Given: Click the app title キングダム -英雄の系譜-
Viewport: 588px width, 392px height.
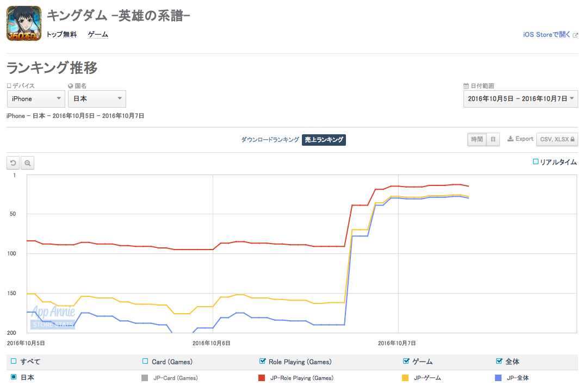Looking at the screenshot, I should tap(119, 16).
